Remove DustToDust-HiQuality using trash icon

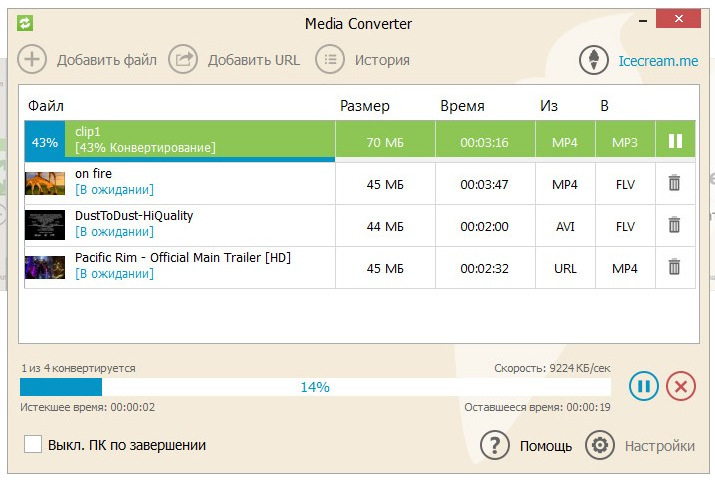click(x=674, y=225)
